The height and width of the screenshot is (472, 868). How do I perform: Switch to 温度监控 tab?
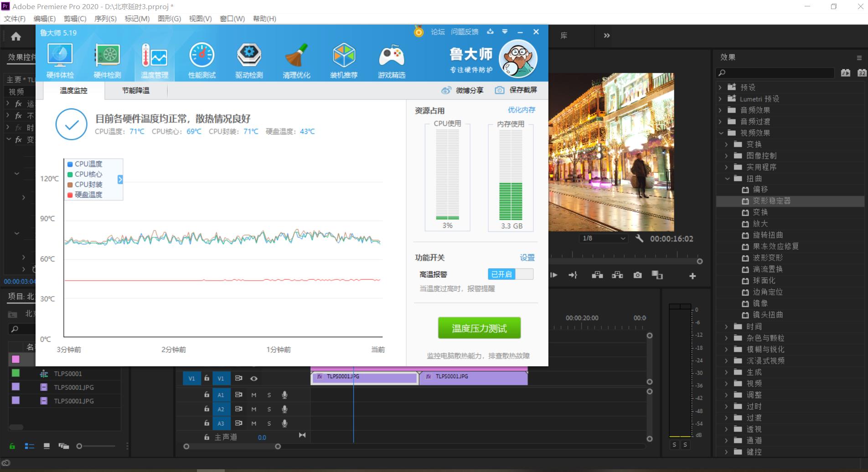point(74,91)
